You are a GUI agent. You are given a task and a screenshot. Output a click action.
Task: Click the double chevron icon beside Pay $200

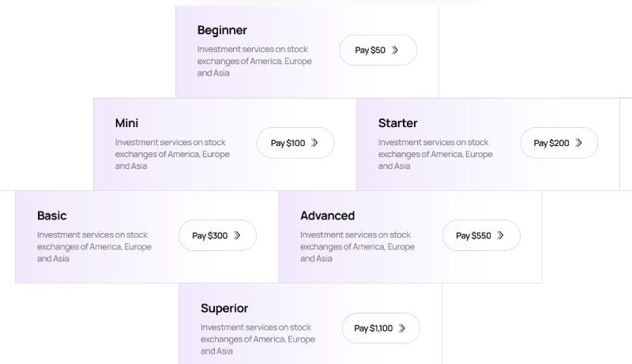(578, 143)
